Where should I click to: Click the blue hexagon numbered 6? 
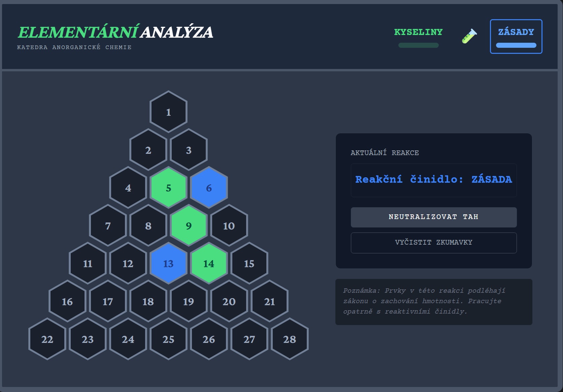coord(209,188)
